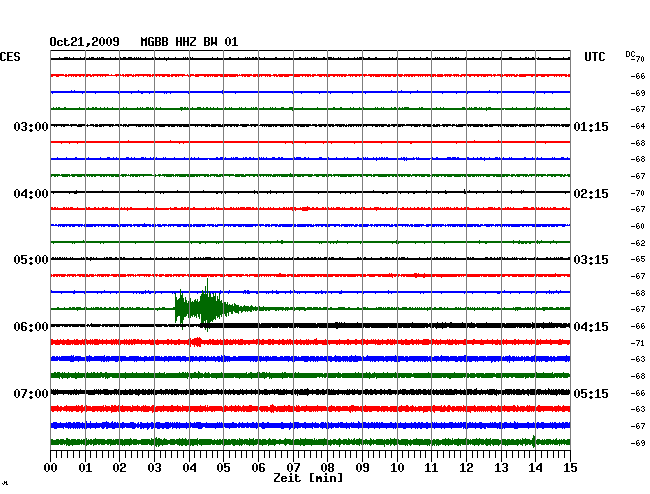Select minute 06 on the time axis
This screenshot has width=650, height=494.
tap(258, 467)
